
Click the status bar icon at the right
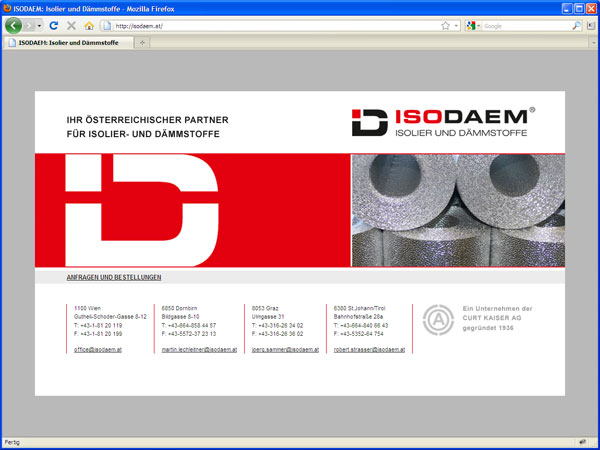coord(583,442)
